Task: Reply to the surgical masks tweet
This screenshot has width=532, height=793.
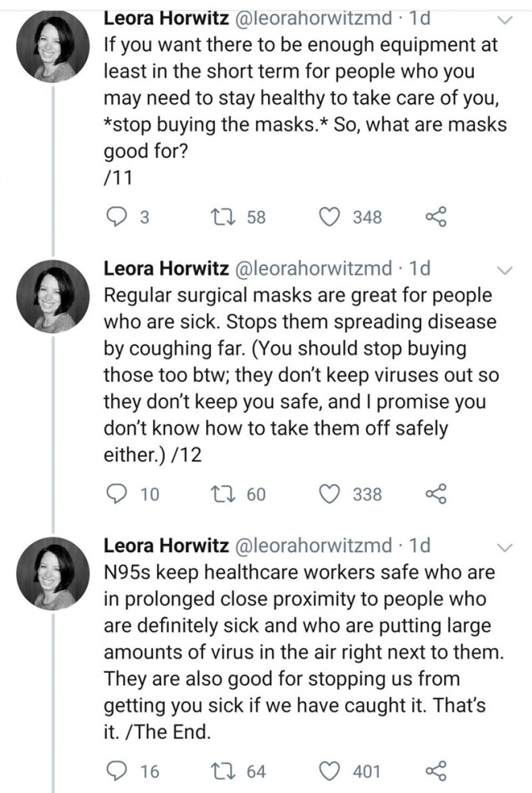Action: click(117, 495)
